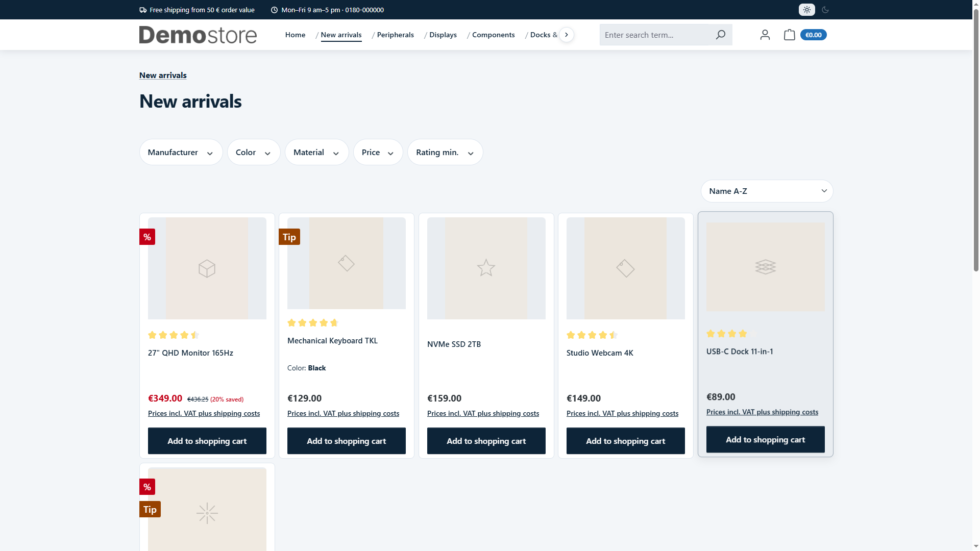Screen dimensions: 980x551
Task: Click the clock icon by opening hours
Action: pos(274,10)
